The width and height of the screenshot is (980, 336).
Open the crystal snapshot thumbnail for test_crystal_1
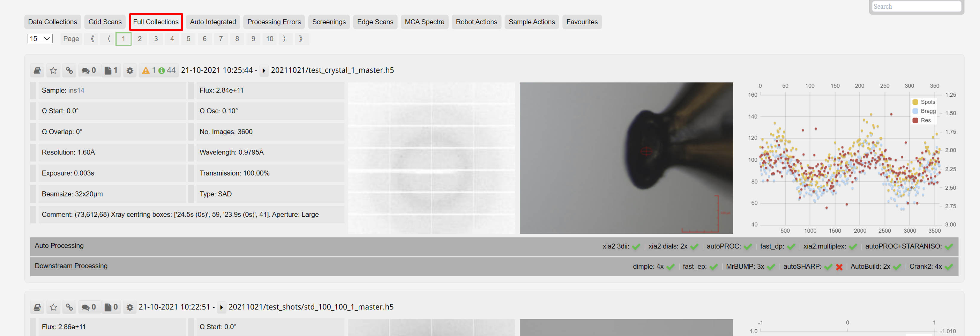[x=626, y=158]
